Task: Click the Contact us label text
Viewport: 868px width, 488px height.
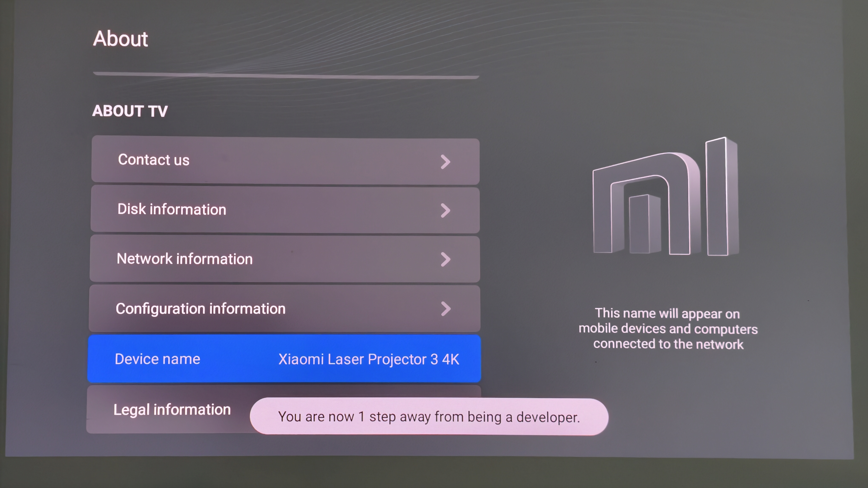Action: 154,160
